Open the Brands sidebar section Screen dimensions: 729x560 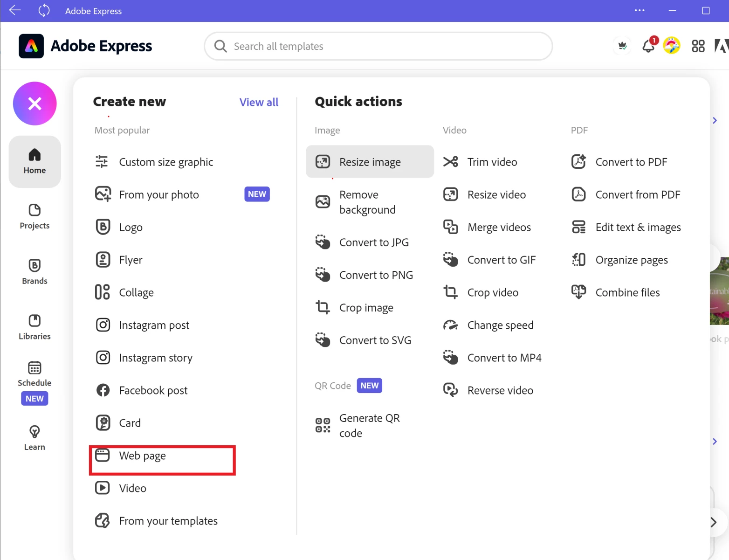[x=34, y=272]
